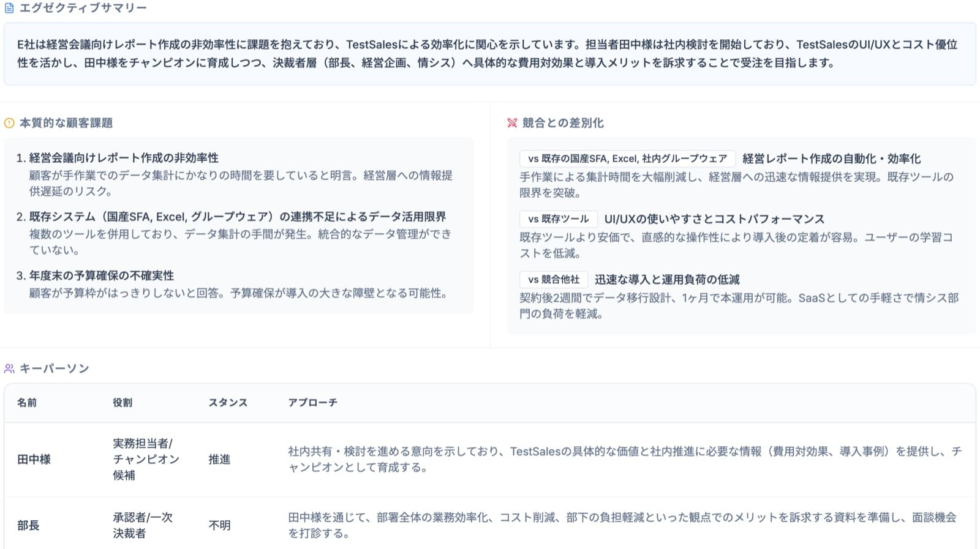
Task: Click the 部長 name cell
Action: coord(28,526)
